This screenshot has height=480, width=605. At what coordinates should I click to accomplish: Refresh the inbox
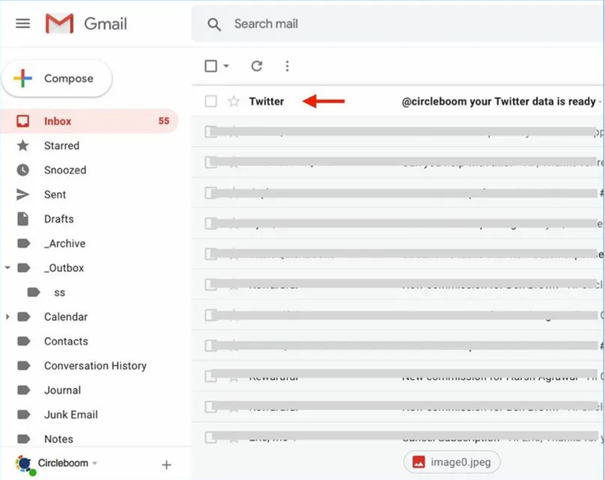(257, 66)
